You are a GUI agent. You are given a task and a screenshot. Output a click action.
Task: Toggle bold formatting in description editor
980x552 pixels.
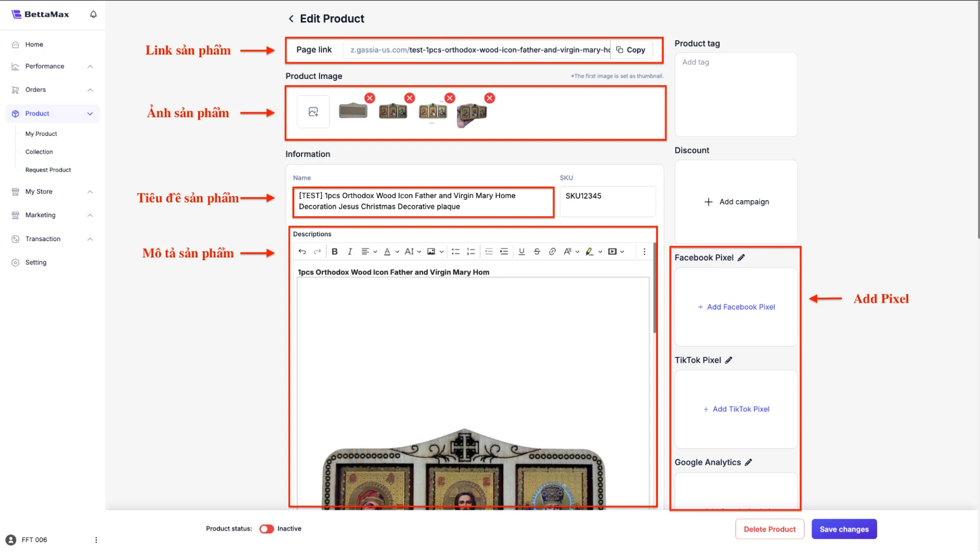334,251
